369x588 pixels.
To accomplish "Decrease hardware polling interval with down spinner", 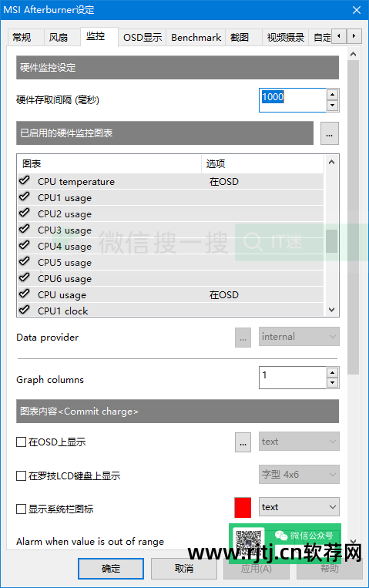I will [x=333, y=106].
